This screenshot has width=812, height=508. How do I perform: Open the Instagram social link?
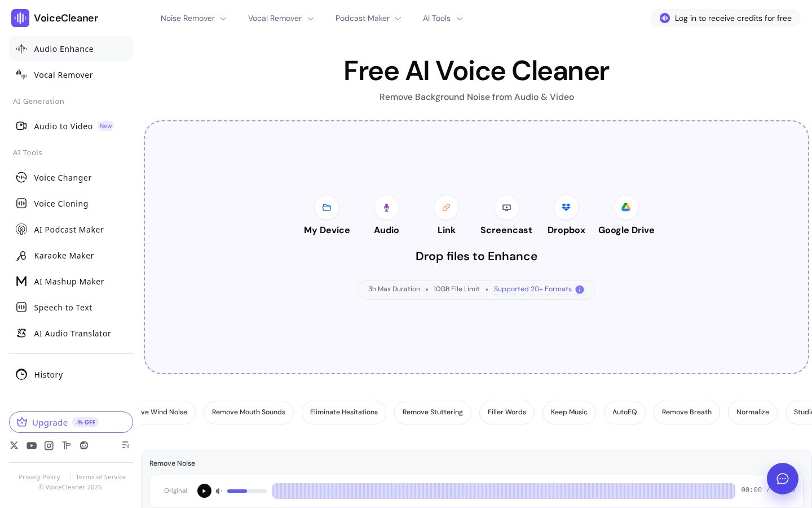pyautogui.click(x=49, y=445)
